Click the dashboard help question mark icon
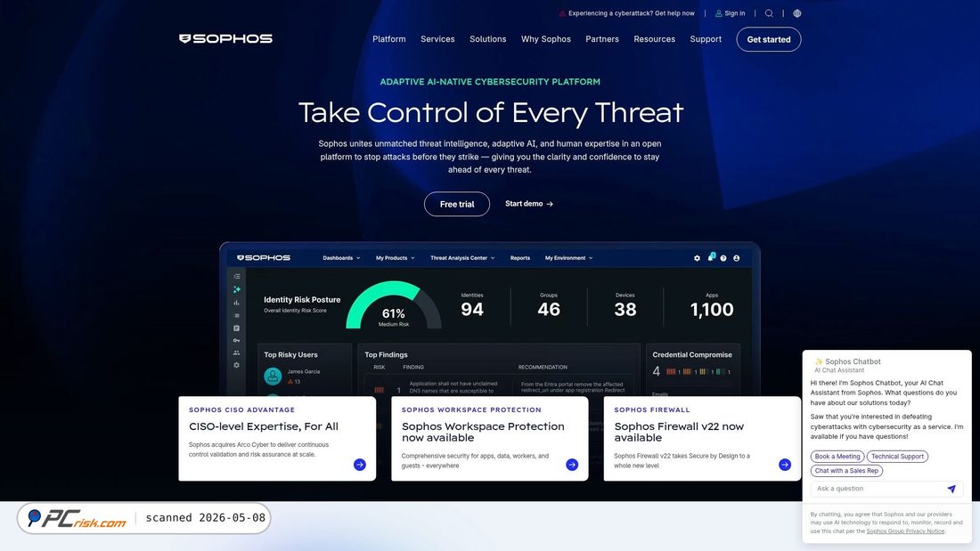 (x=723, y=258)
